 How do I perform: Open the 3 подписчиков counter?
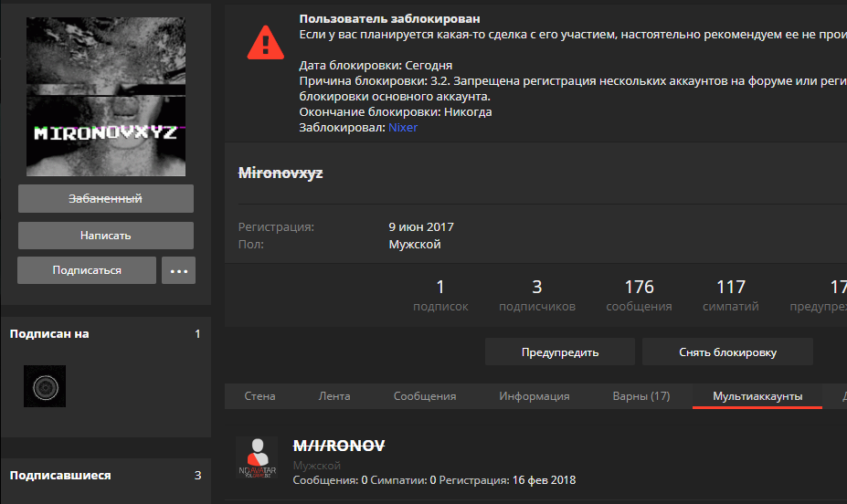pyautogui.click(x=537, y=295)
